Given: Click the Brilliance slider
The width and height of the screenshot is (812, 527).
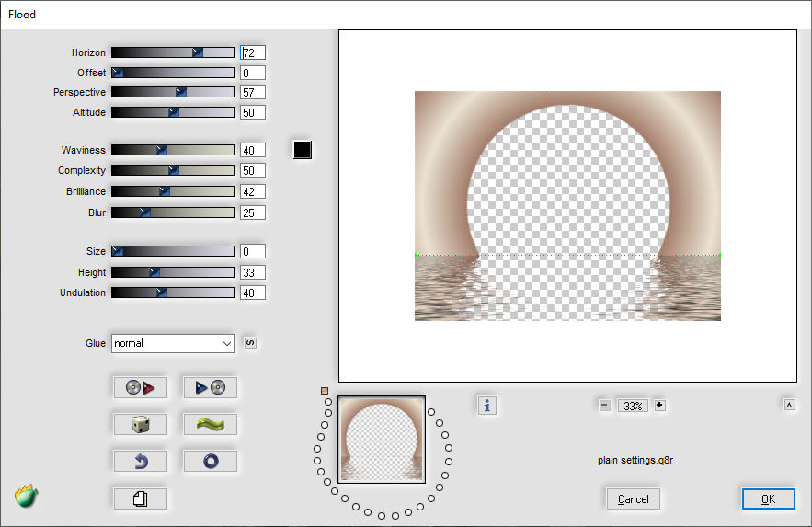Looking at the screenshot, I should [x=173, y=191].
